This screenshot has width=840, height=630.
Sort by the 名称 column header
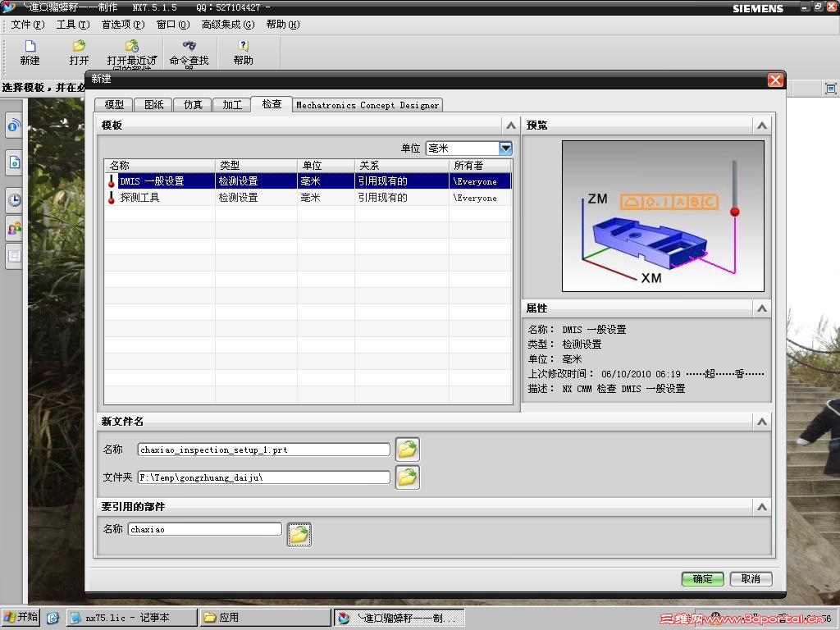pos(160,166)
